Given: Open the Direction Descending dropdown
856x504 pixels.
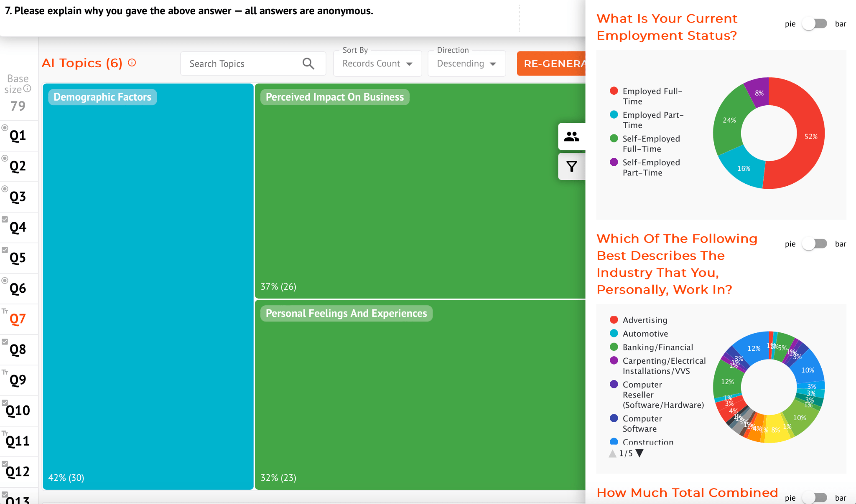Looking at the screenshot, I should click(x=466, y=63).
